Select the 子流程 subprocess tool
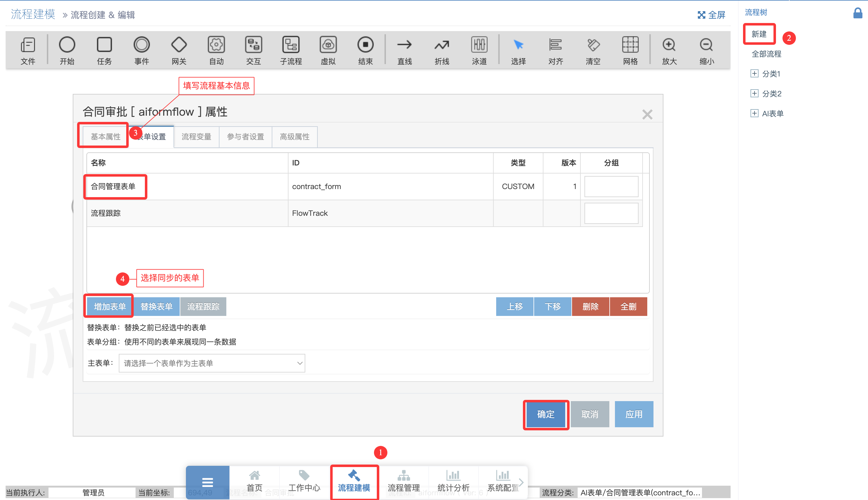 point(291,51)
